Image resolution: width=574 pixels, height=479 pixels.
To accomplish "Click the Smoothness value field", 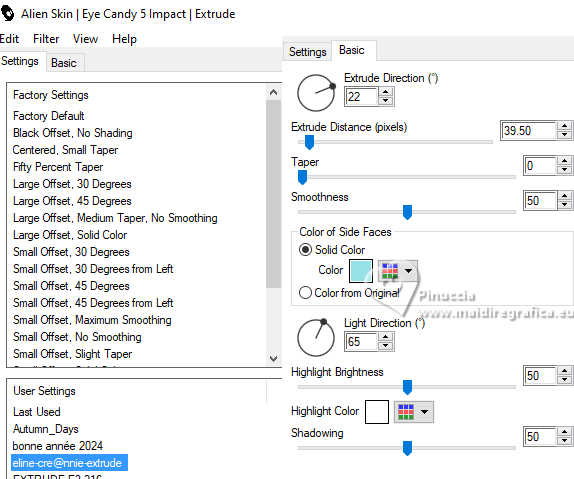I will [541, 200].
